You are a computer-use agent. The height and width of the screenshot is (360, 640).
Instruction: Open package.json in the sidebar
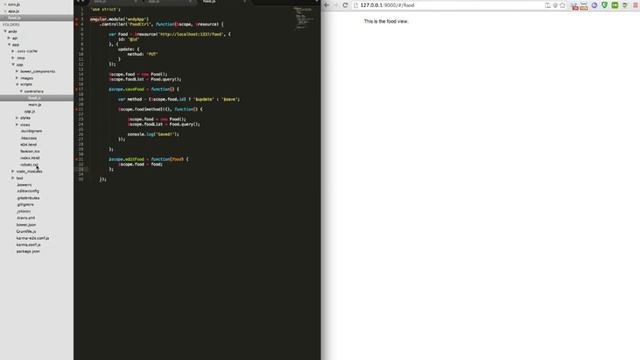pyautogui.click(x=28, y=251)
